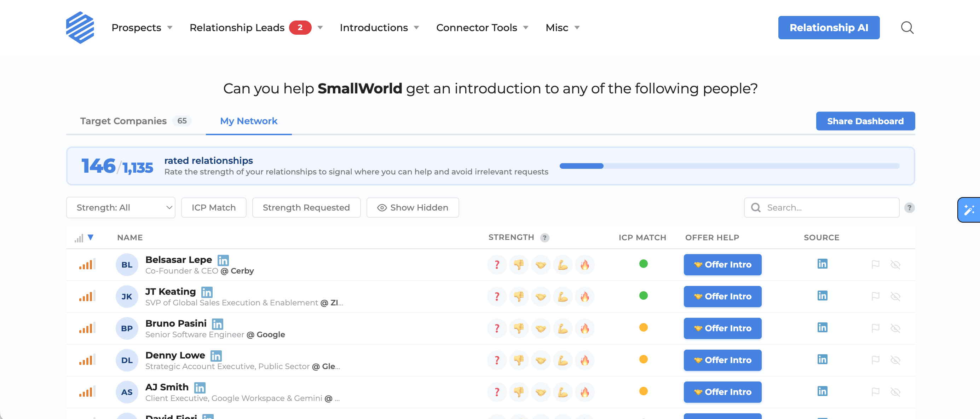The image size is (980, 419).
Task: Rate Denny Lowe with flexed bicep icon
Action: coord(563,360)
